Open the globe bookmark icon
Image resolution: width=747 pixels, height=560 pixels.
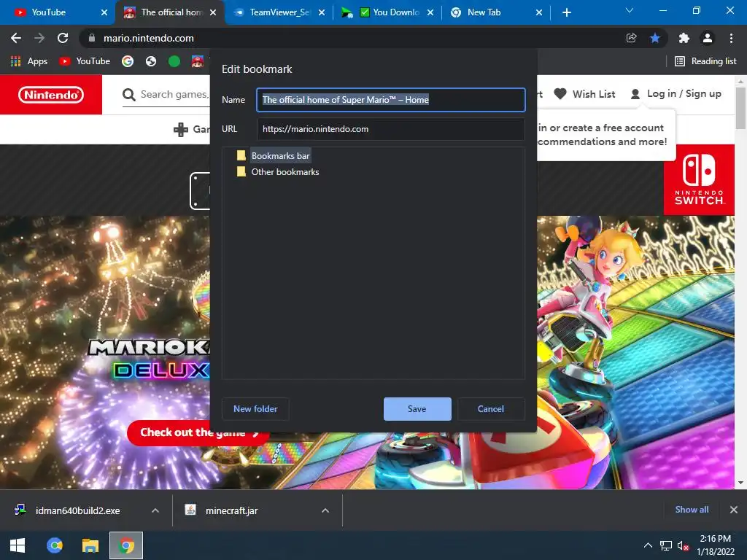pyautogui.click(x=151, y=61)
